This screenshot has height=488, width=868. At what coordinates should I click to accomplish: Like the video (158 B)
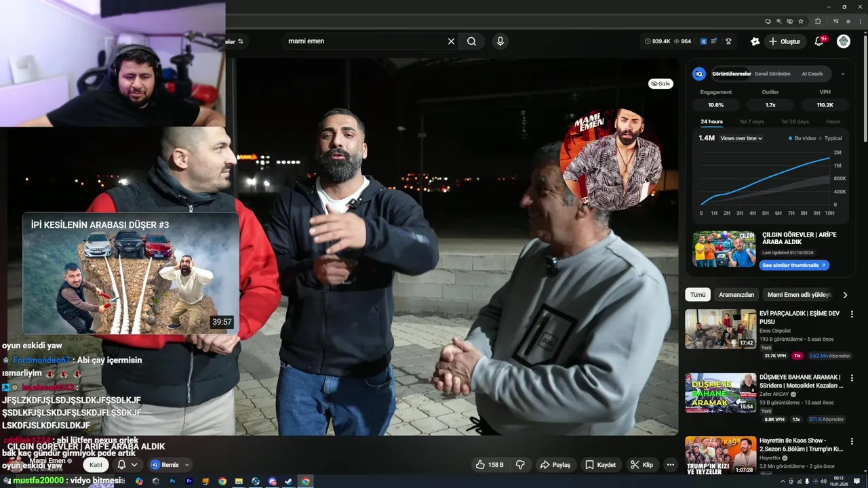pos(490,465)
